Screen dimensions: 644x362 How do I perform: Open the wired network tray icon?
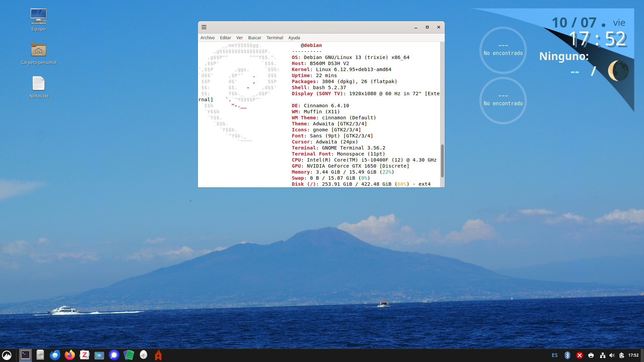(x=603, y=355)
